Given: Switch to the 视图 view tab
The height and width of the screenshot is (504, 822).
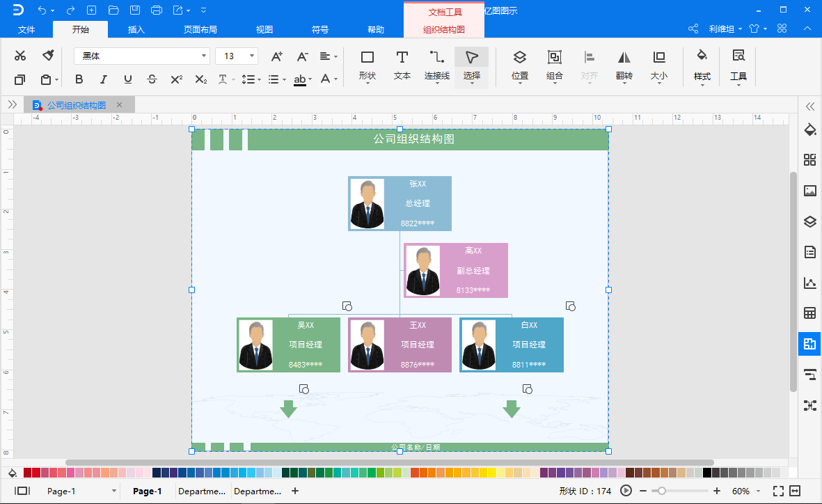Looking at the screenshot, I should coord(264,29).
